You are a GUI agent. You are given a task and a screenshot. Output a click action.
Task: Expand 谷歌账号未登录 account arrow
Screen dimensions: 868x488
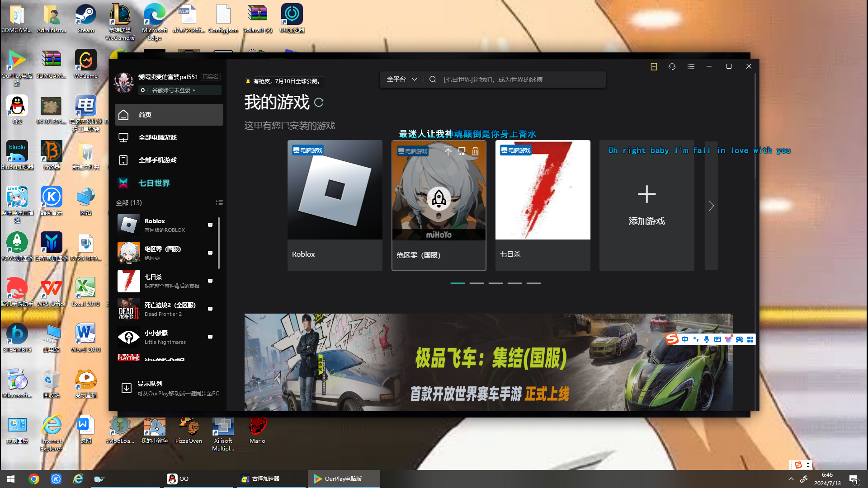[194, 90]
